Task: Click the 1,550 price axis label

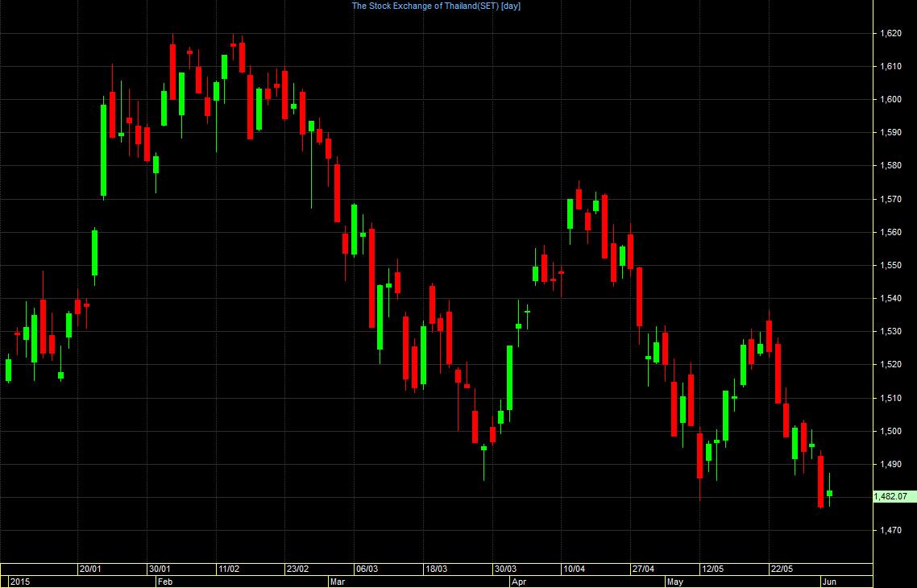Action: 890,265
